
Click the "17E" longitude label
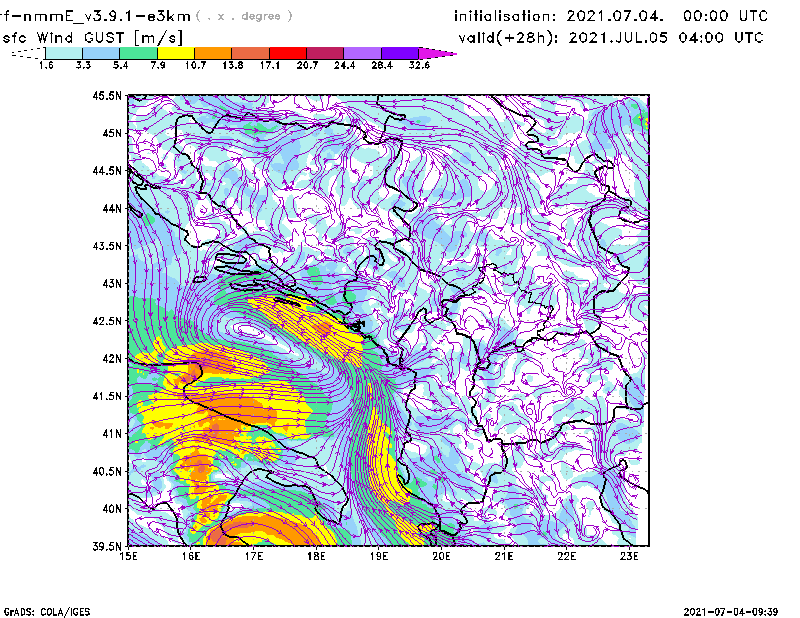click(254, 556)
